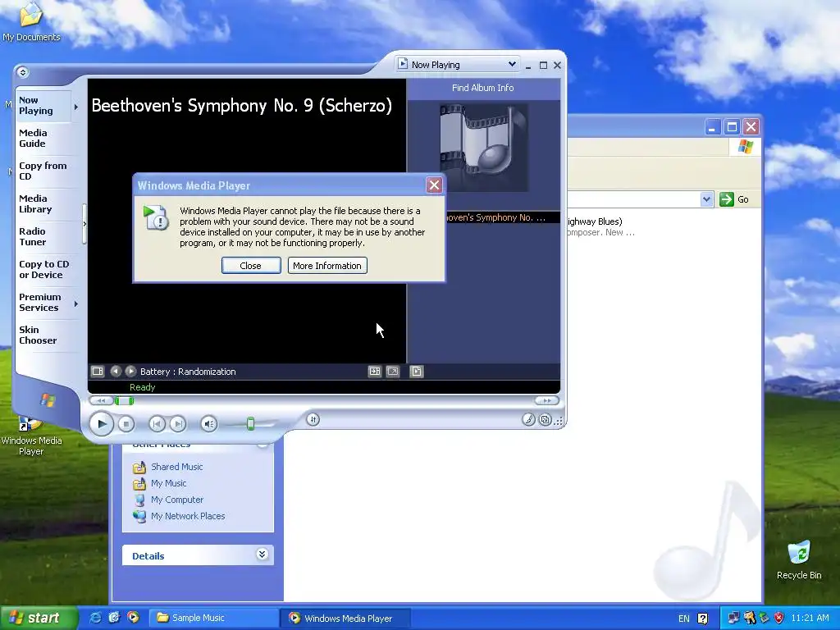Expand the Now Playing submenu arrow

click(76, 107)
